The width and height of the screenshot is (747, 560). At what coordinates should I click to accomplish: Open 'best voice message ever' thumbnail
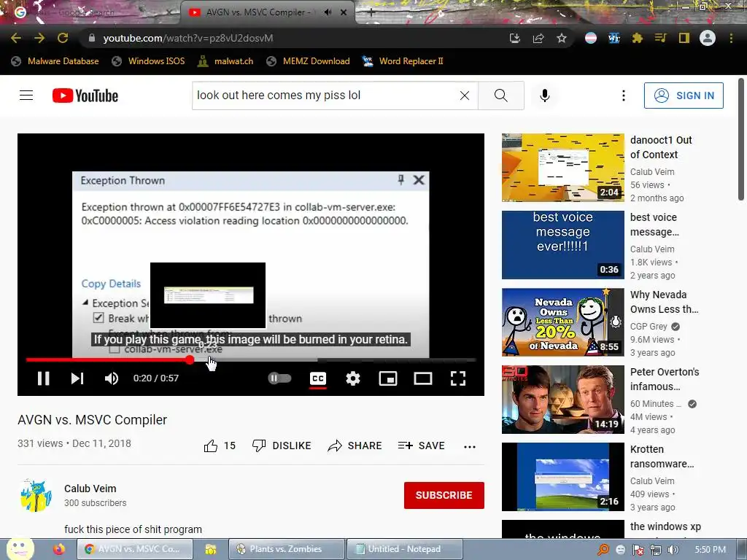click(x=562, y=245)
